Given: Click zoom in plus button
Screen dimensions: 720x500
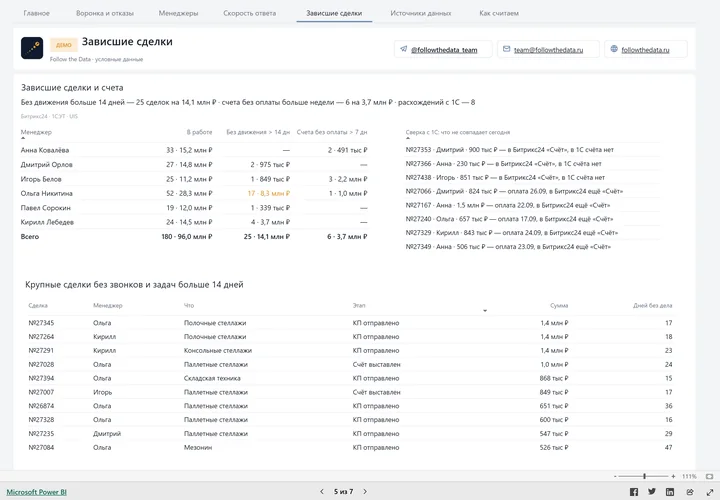Looking at the screenshot, I should tap(673, 476).
